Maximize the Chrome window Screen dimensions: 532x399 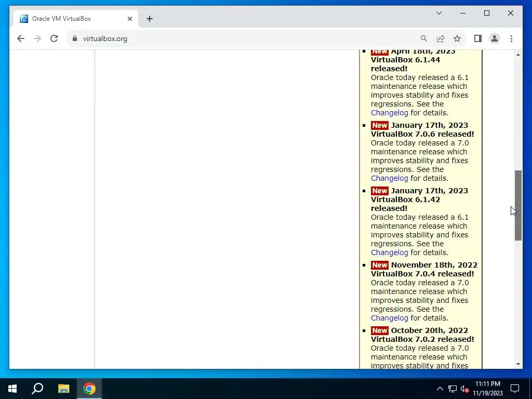point(486,13)
